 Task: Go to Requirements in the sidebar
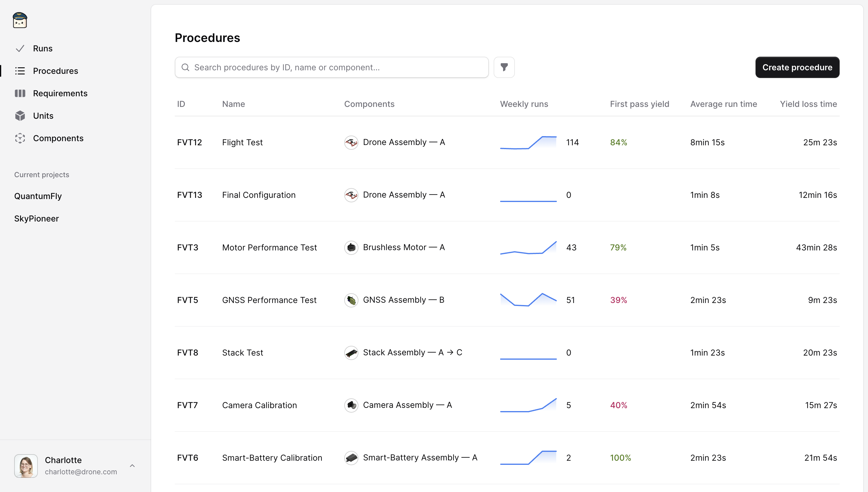coord(60,93)
